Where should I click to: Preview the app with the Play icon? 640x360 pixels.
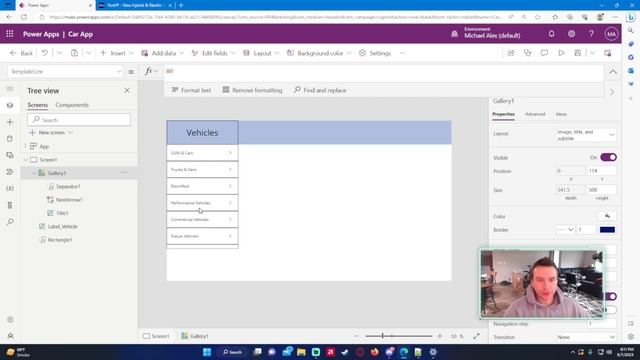coord(561,53)
